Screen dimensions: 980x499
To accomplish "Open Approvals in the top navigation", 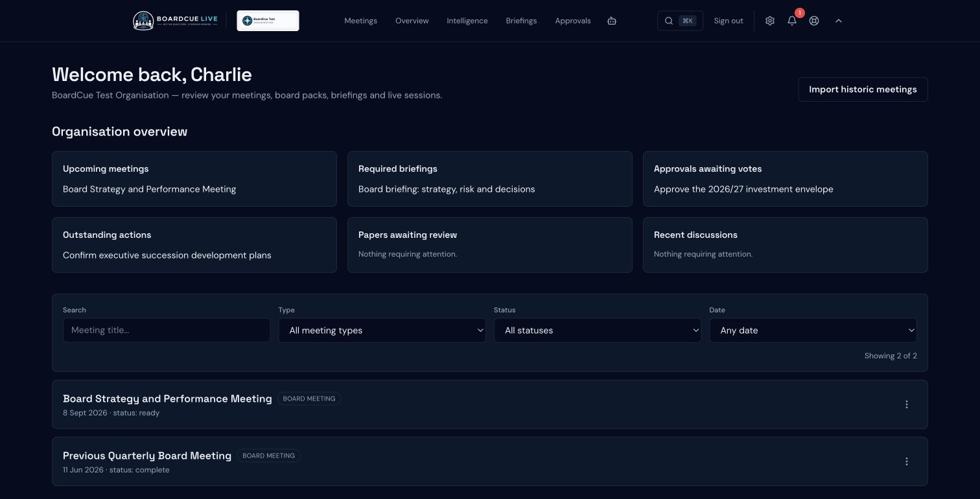I will point(573,21).
